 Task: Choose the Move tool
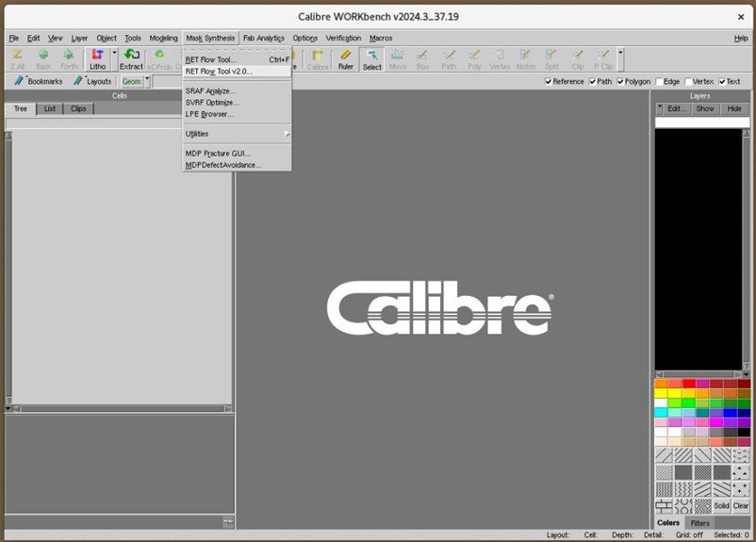pos(398,59)
